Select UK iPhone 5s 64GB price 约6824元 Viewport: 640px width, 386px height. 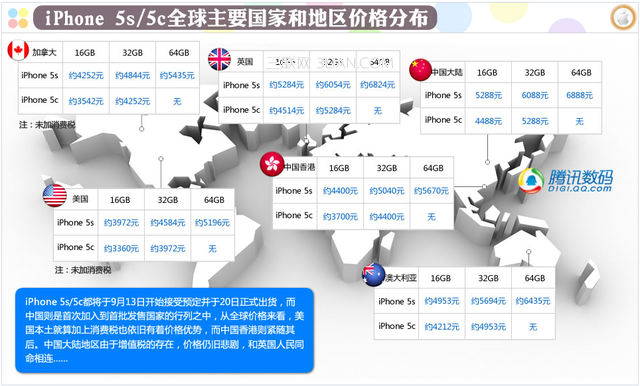(378, 85)
